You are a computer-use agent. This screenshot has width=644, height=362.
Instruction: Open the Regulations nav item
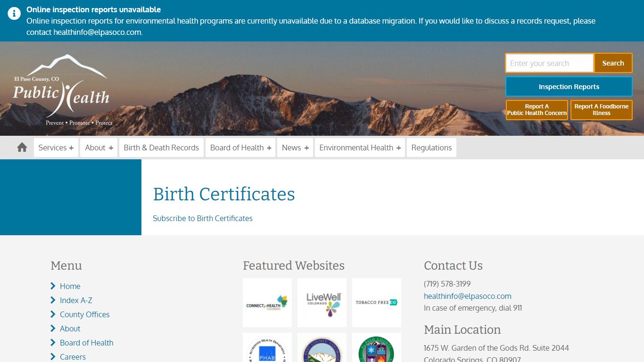click(x=431, y=148)
